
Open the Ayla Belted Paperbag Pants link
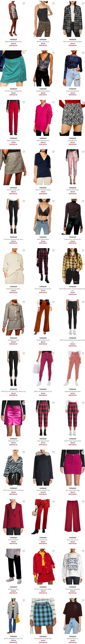click(72, 391)
